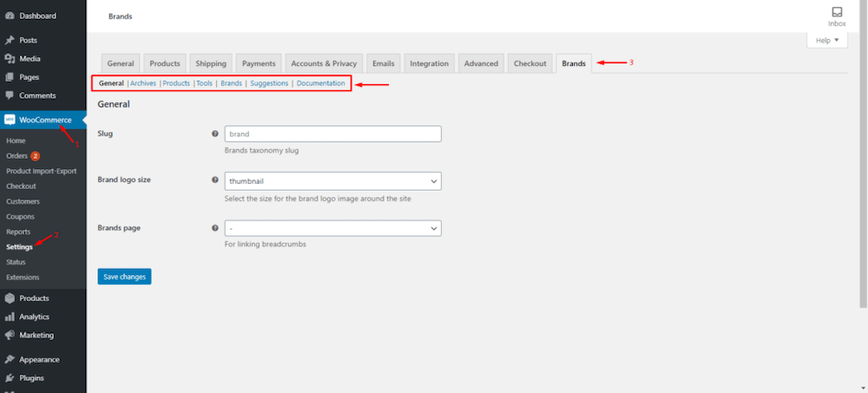Click Save changes button
868x393 pixels.
(x=124, y=277)
